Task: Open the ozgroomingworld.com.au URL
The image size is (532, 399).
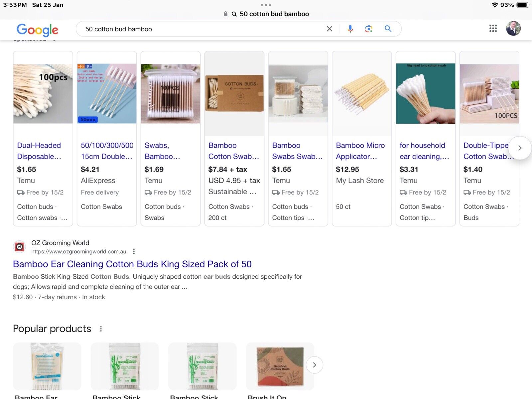Action: point(79,252)
